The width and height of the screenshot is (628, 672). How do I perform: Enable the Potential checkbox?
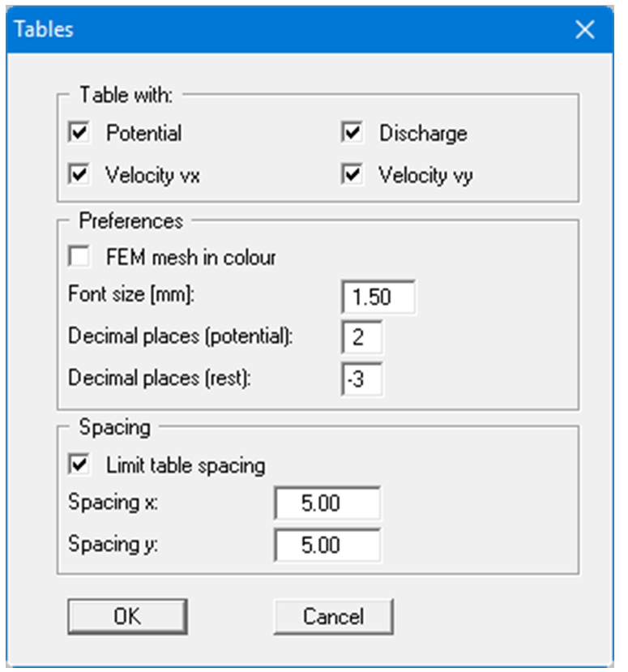(79, 133)
